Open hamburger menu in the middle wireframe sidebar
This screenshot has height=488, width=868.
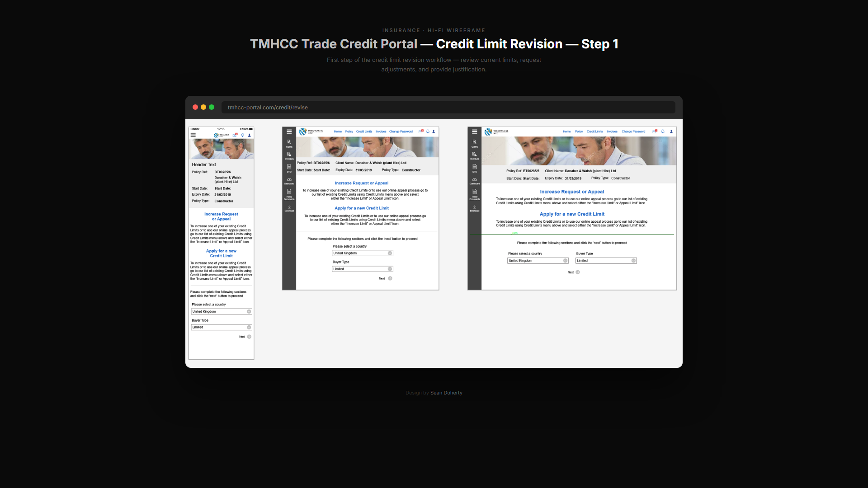click(289, 132)
